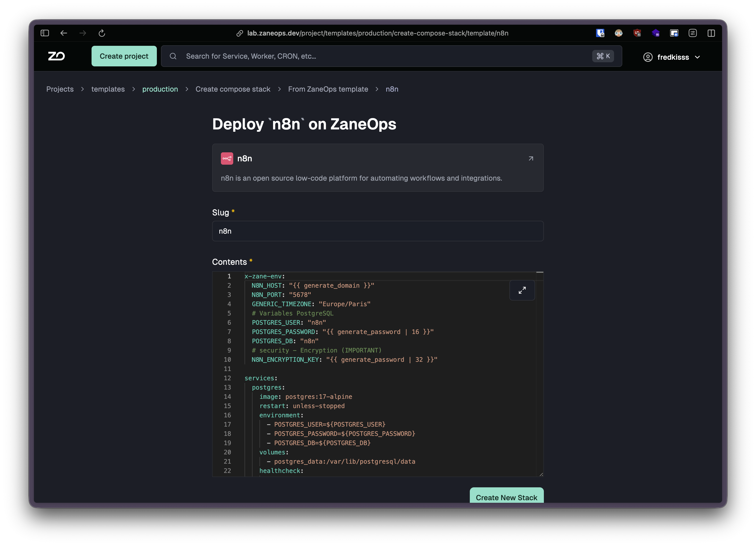756x546 pixels.
Task: Click the postgres_data volume path line
Action: [x=341, y=462]
